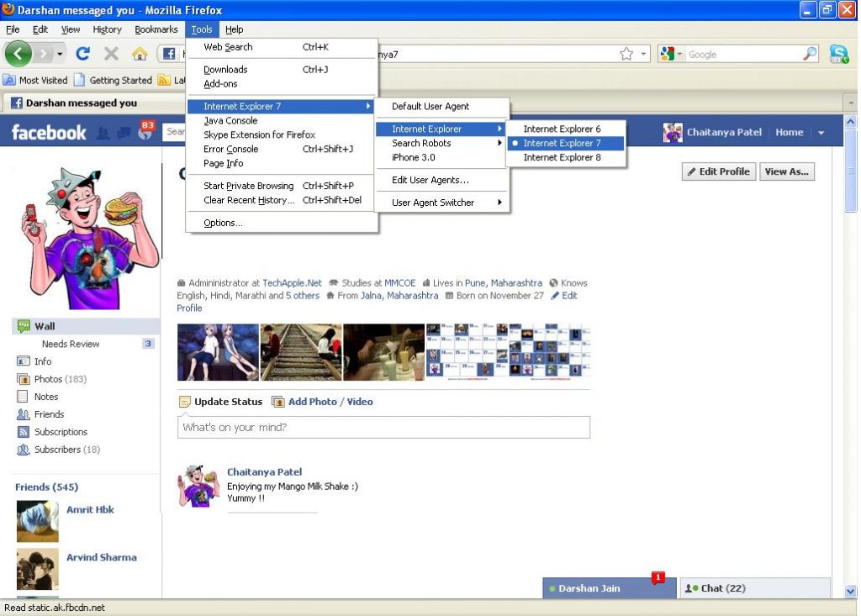The image size is (861, 616).
Task: Expand the Search Robots submenu
Action: pos(442,144)
